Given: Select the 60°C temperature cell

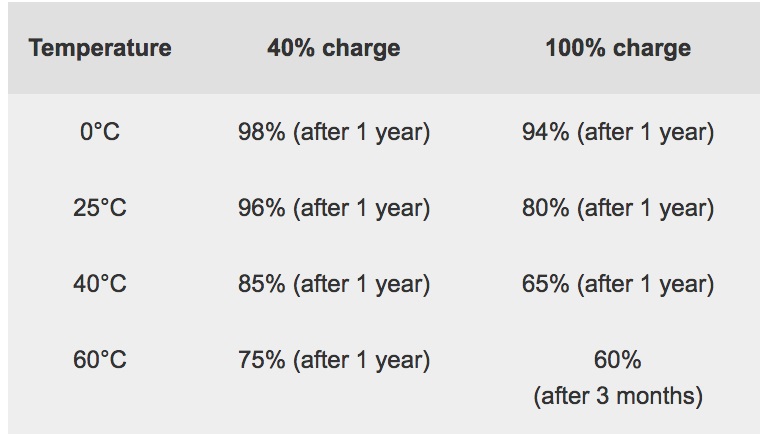Looking at the screenshot, I should pyautogui.click(x=100, y=360).
